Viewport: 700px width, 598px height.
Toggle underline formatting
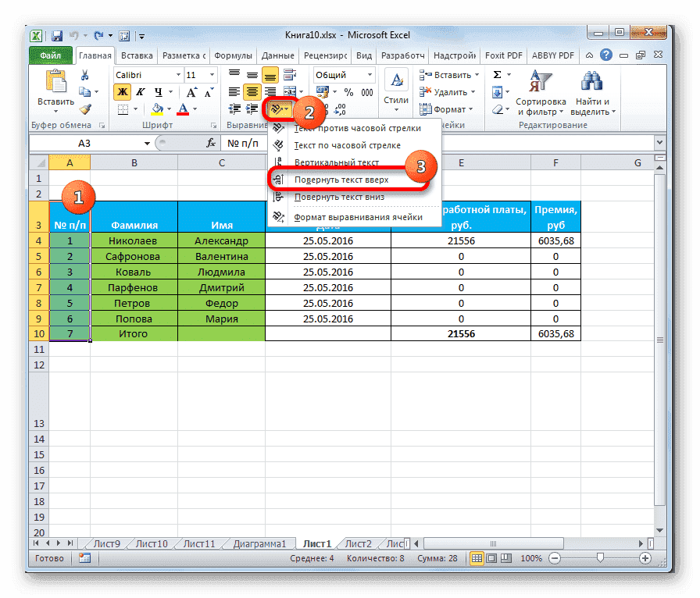[x=159, y=92]
